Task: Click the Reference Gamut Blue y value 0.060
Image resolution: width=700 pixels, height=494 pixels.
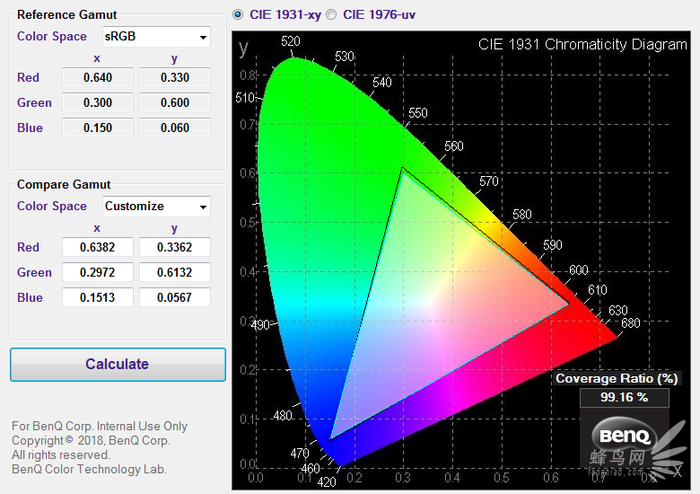Action: coord(174,128)
